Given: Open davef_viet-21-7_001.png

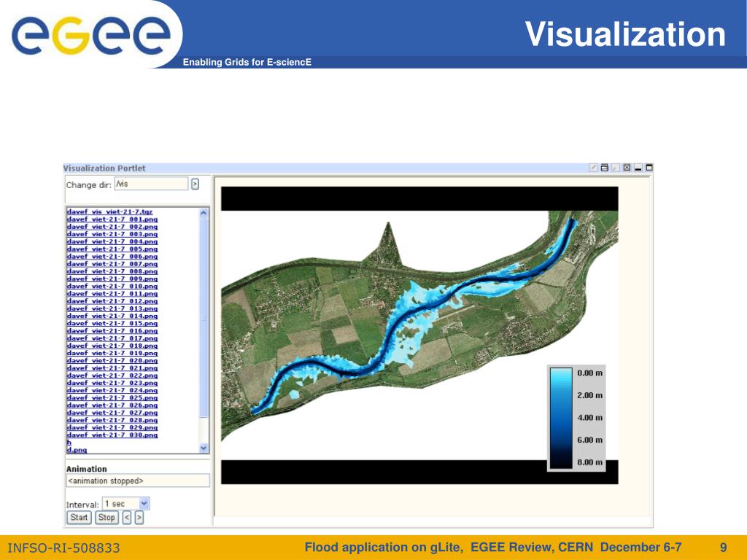Looking at the screenshot, I should (x=112, y=219).
